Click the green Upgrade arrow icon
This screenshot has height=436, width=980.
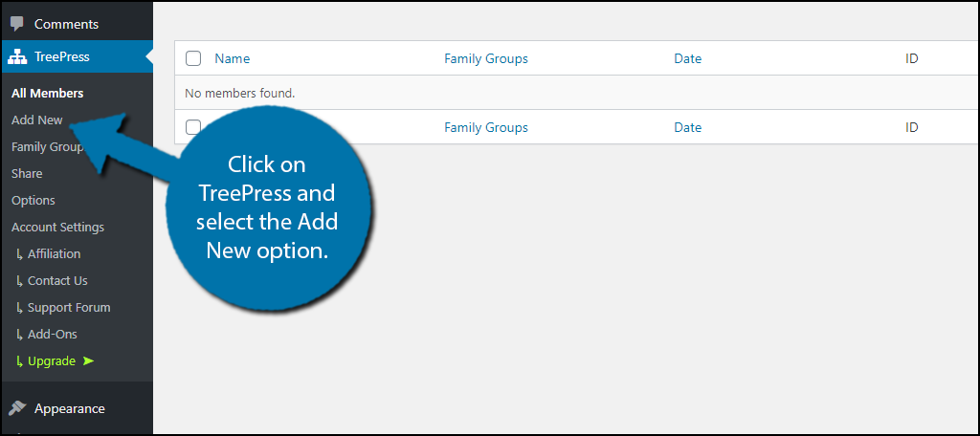point(88,361)
